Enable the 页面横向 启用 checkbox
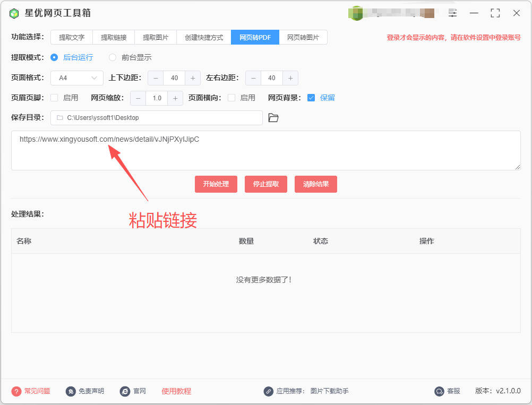This screenshot has height=405, width=532. pyautogui.click(x=232, y=98)
